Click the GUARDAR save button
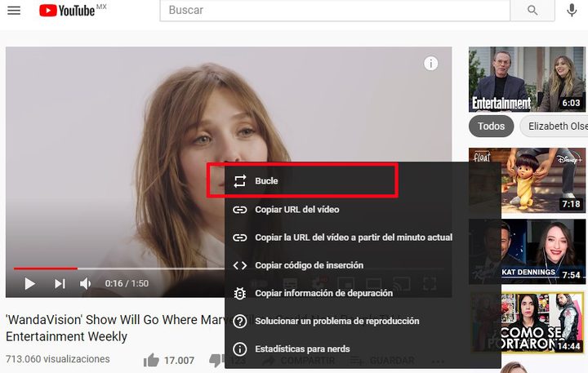The width and height of the screenshot is (588, 373). click(382, 361)
